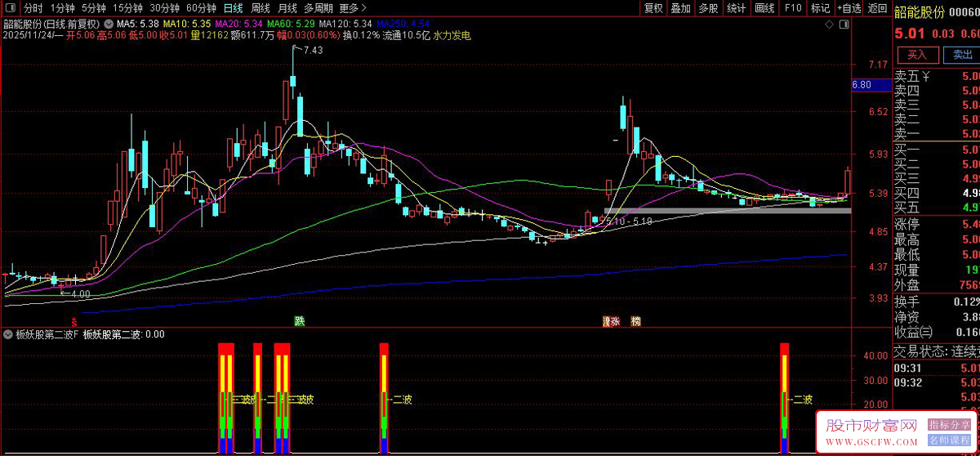Click the 买入 buy button
Viewport: 980px width, 456px height.
(x=917, y=55)
